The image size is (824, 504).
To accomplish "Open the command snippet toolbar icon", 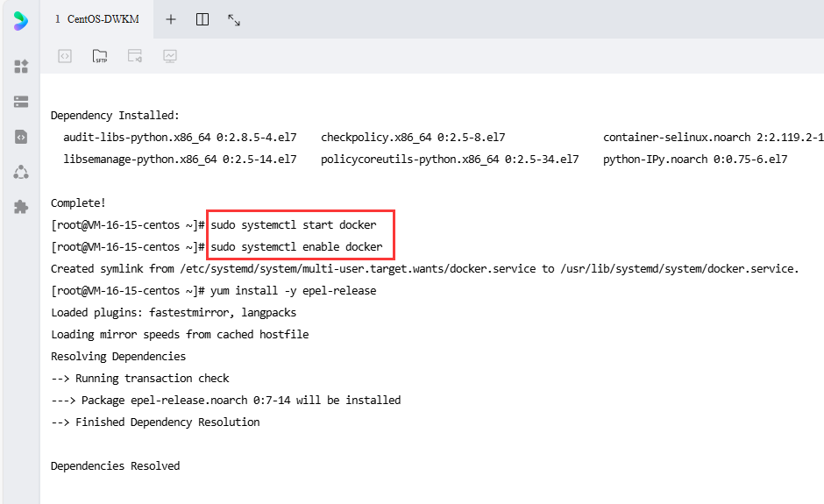I will click(x=65, y=56).
